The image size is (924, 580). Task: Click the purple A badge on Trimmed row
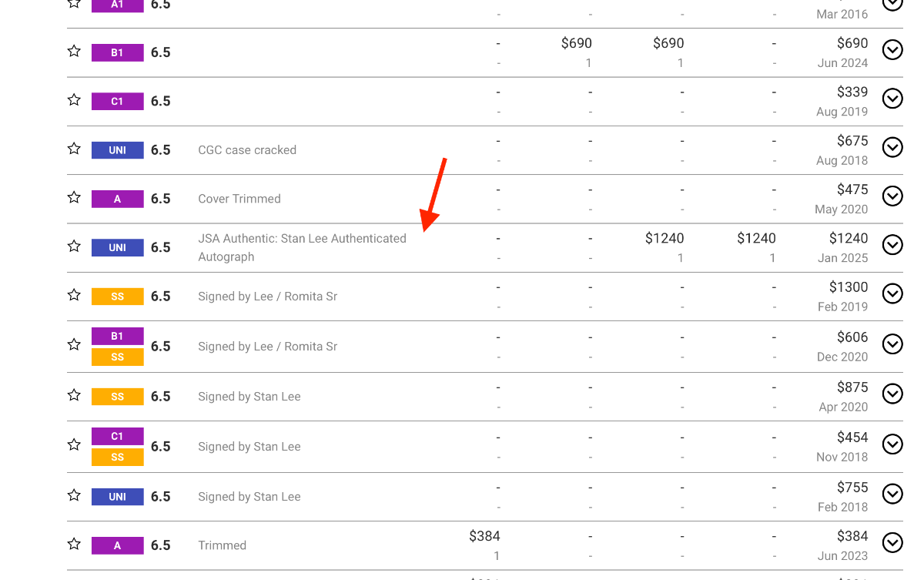[117, 545]
